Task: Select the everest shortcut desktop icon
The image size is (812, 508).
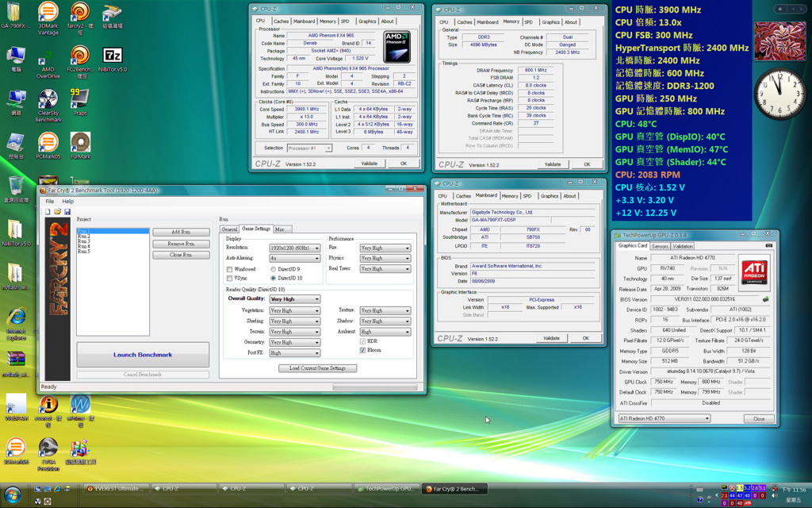Action: (48, 412)
